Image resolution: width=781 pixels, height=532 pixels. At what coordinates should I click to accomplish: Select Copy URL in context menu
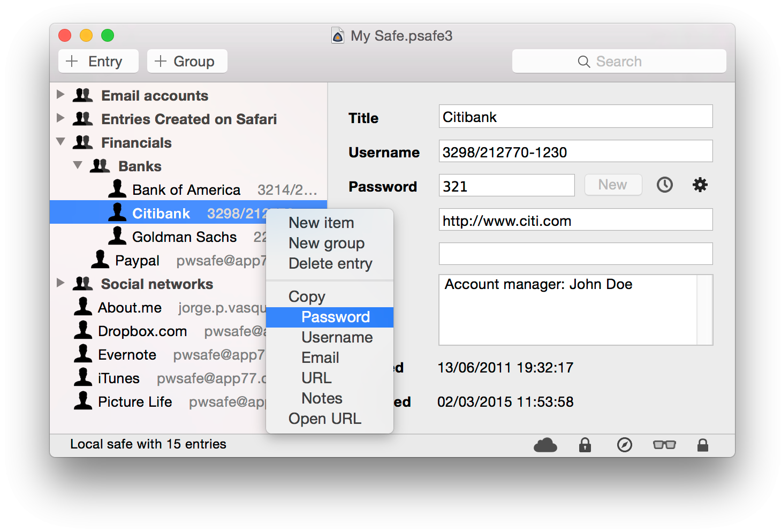[x=330, y=378]
